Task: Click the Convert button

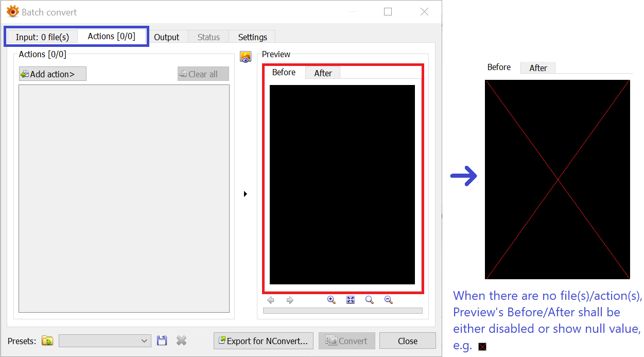Action: [347, 341]
